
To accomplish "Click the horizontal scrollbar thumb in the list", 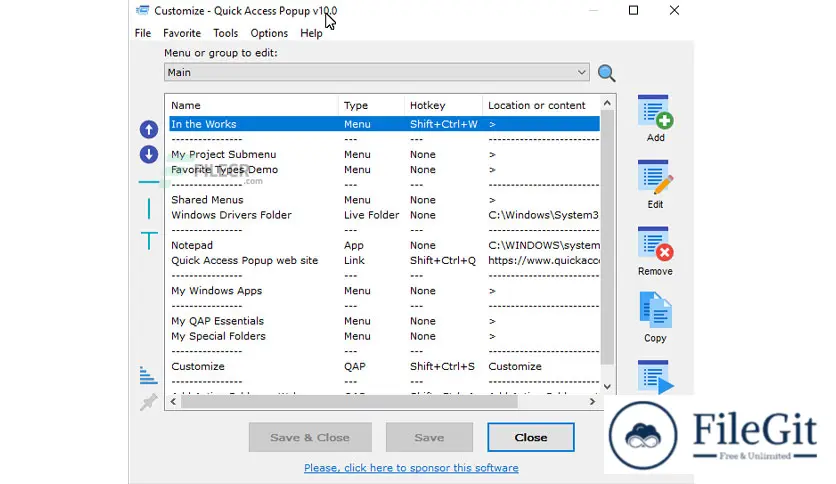I will [349, 402].
